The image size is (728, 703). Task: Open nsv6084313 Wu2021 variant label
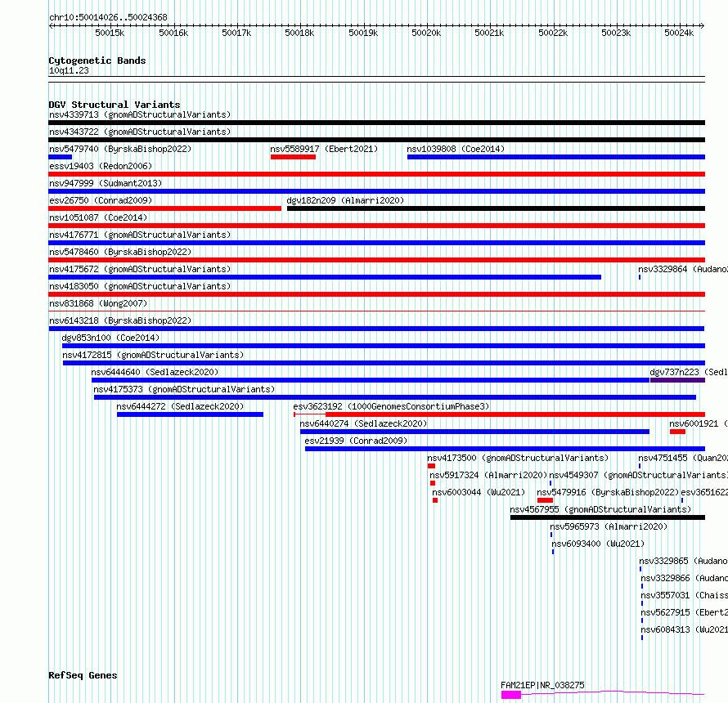685,629
